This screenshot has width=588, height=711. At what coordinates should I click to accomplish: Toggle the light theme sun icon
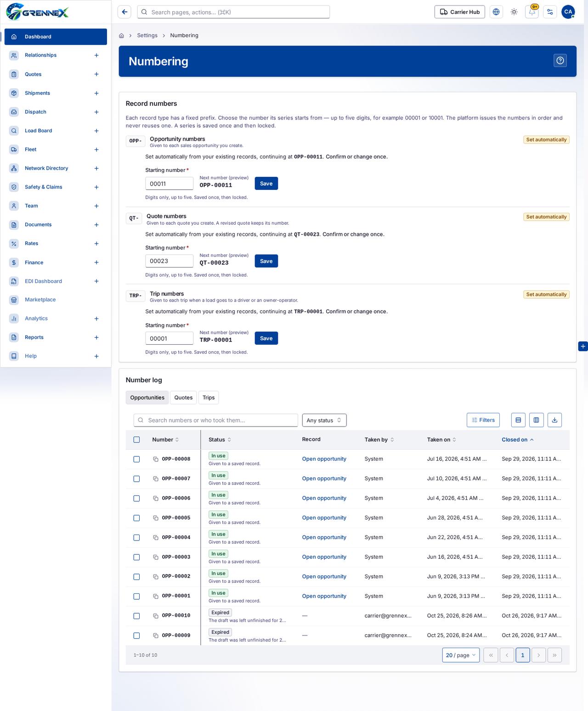tap(514, 12)
